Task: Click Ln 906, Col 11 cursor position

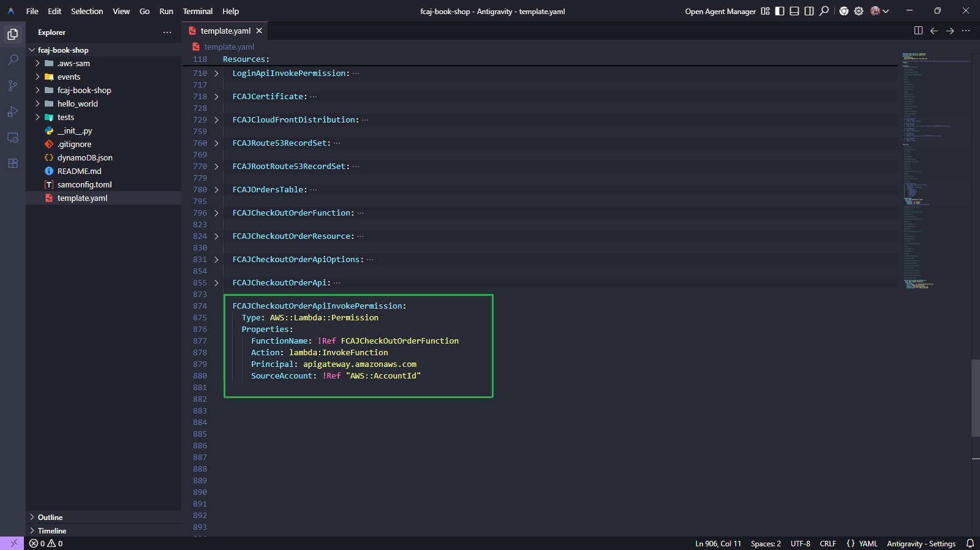Action: click(x=718, y=543)
